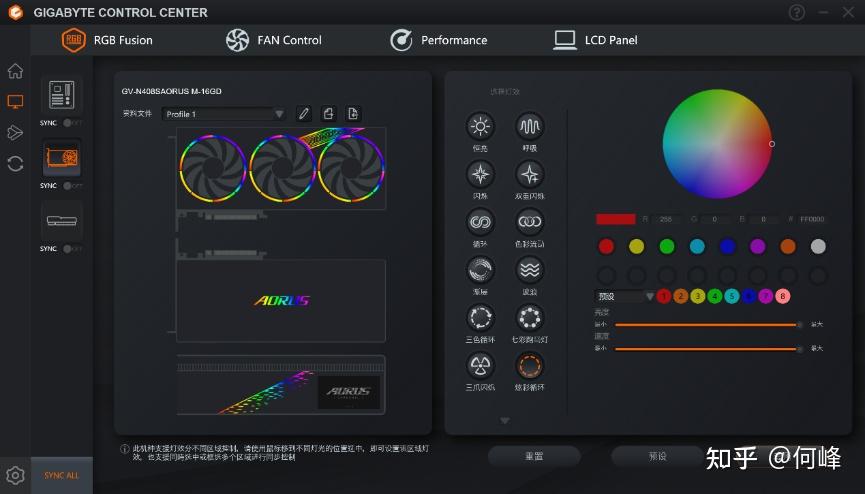Select the 色彩流动 triple-ring color shift effect
The image size is (865, 494).
coord(530,222)
